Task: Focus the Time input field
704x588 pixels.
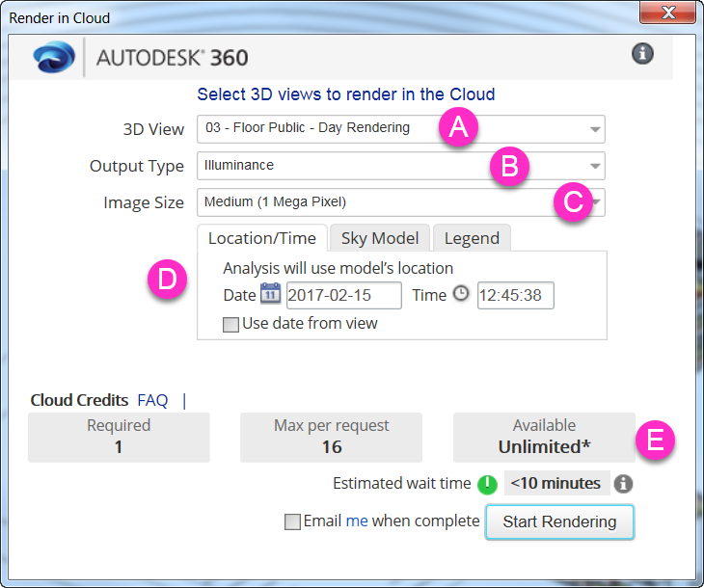Action: (x=515, y=295)
